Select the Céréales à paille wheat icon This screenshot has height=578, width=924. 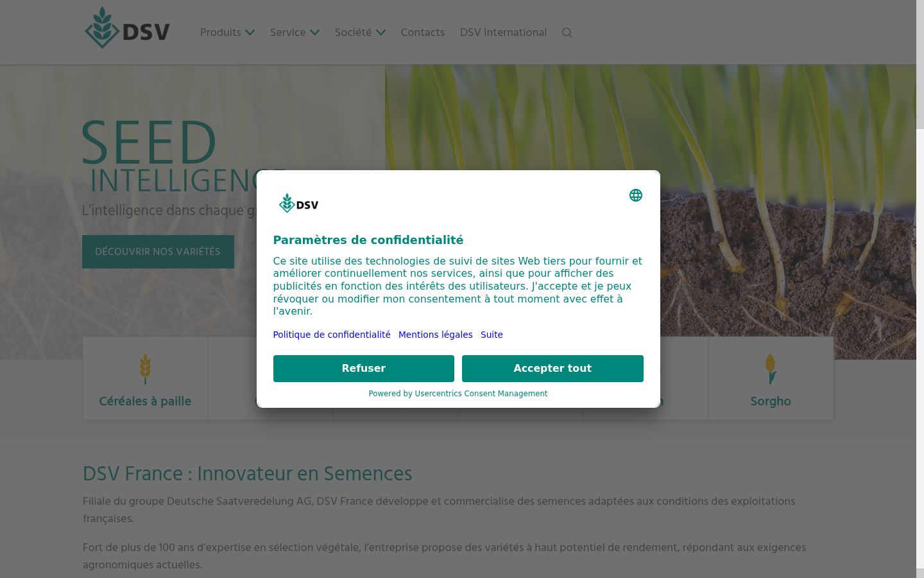(x=145, y=369)
